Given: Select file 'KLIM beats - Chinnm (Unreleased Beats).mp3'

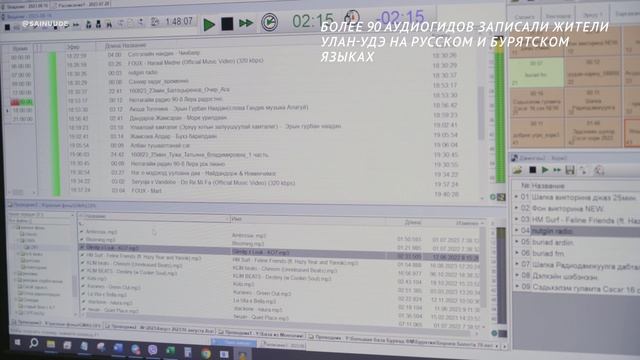Looking at the screenshot, I should tap(134, 265).
